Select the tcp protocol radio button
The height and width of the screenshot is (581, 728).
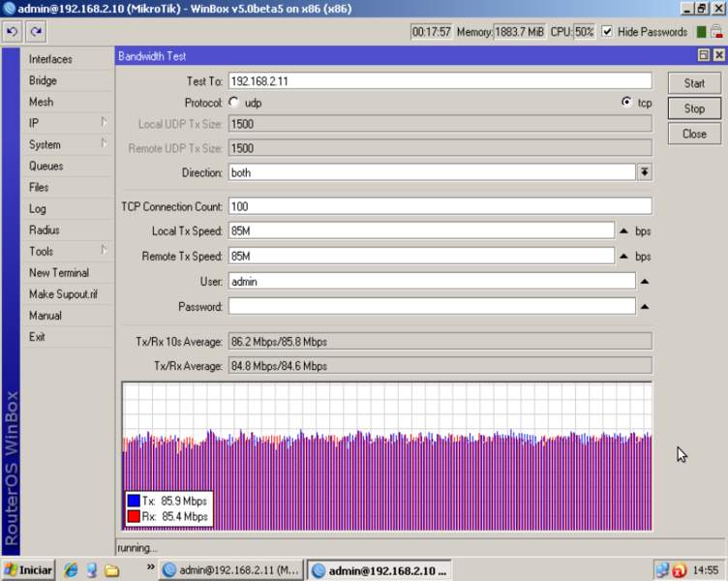(x=627, y=103)
